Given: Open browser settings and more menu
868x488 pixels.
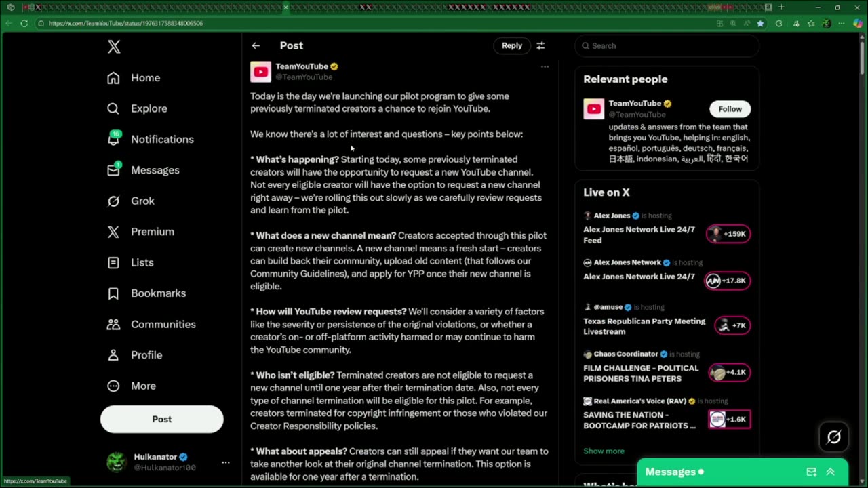Looking at the screenshot, I should click(842, 23).
